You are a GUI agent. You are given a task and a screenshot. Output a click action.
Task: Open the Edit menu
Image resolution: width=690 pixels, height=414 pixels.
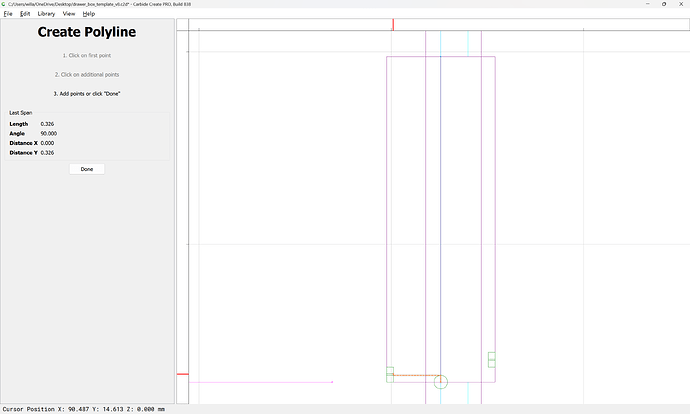pos(25,14)
